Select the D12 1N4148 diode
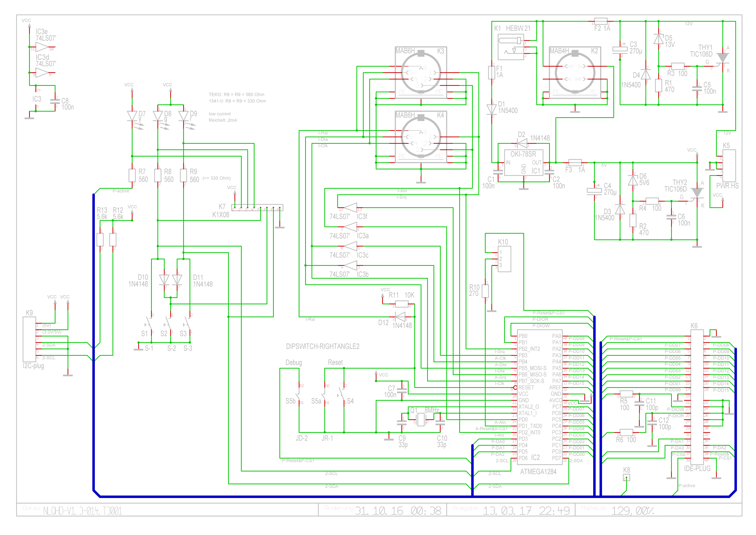The width and height of the screenshot is (756, 535). (400, 317)
